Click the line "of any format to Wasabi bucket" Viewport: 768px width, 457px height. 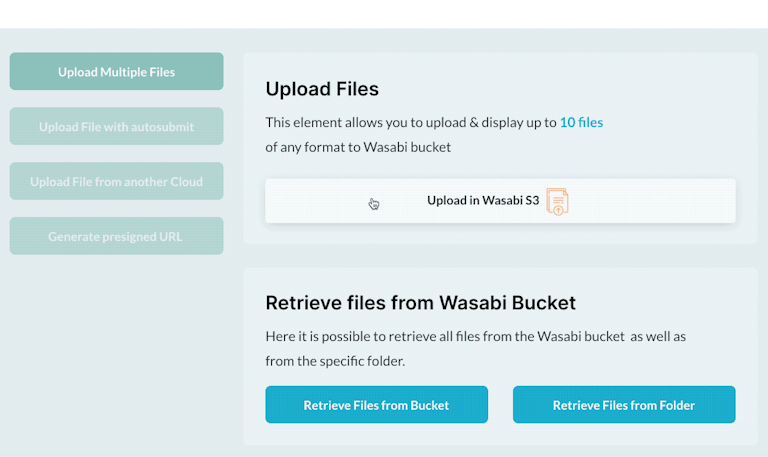[358, 147]
